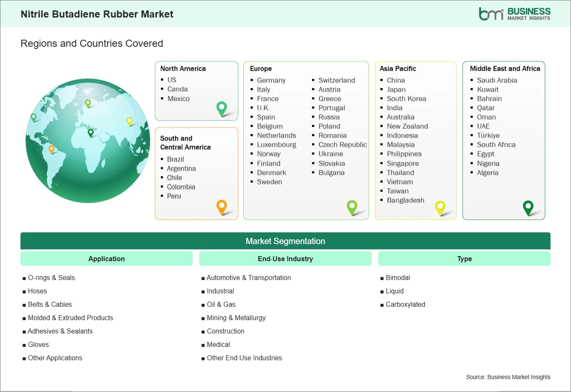Click 'Sweden' in the Europe list
571x392 pixels.
[270, 182]
